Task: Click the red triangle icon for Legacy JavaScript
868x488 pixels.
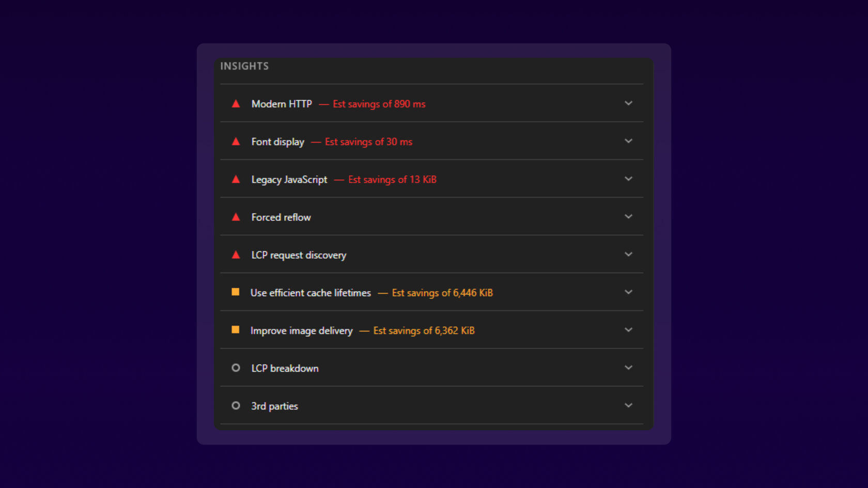Action: 236,179
